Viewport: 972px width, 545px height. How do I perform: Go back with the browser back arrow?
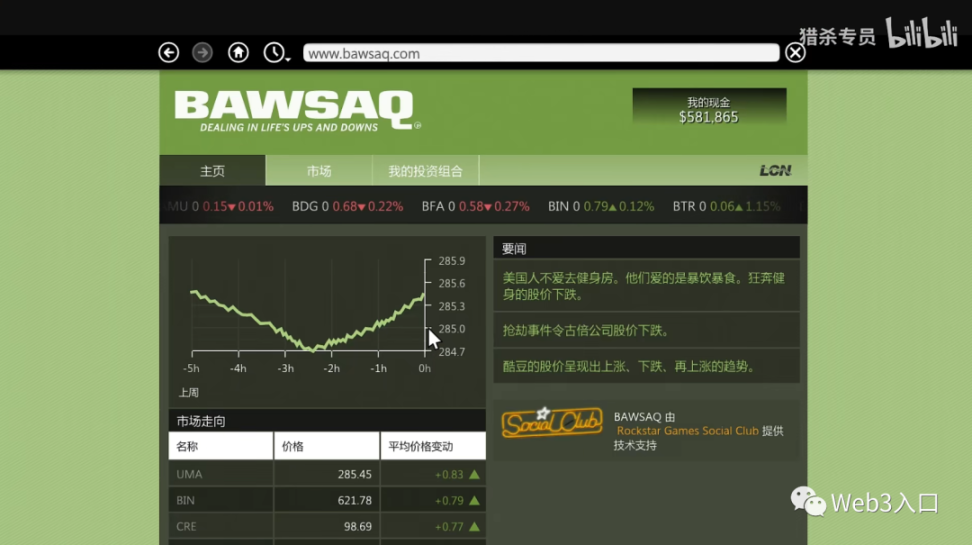(x=169, y=53)
